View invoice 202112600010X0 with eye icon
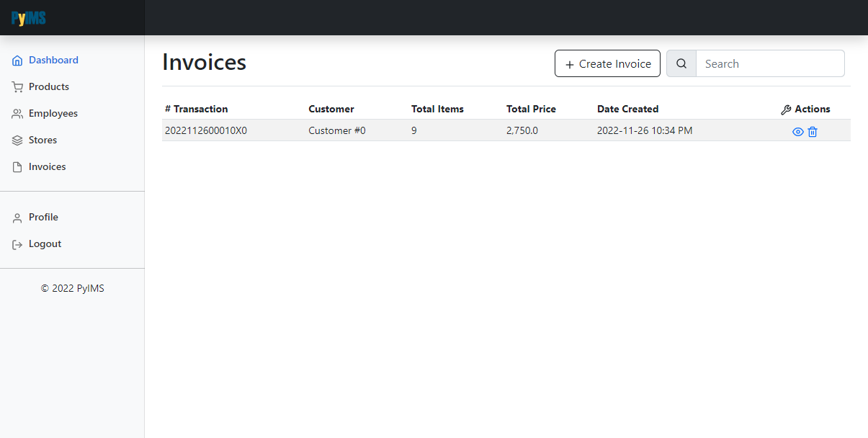The height and width of the screenshot is (438, 868). click(797, 132)
